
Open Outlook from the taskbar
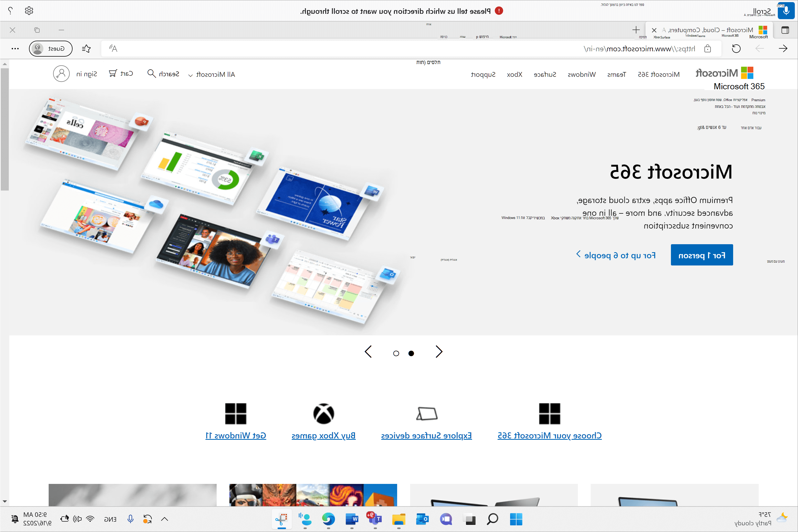422,519
